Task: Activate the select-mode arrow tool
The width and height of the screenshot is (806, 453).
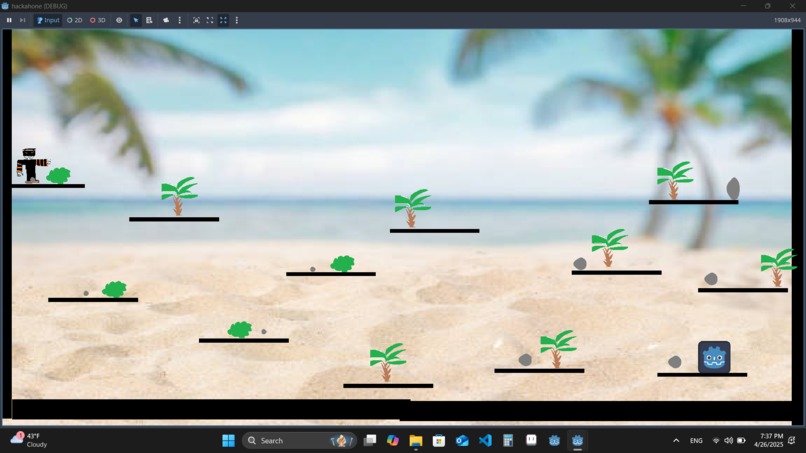Action: (136, 20)
